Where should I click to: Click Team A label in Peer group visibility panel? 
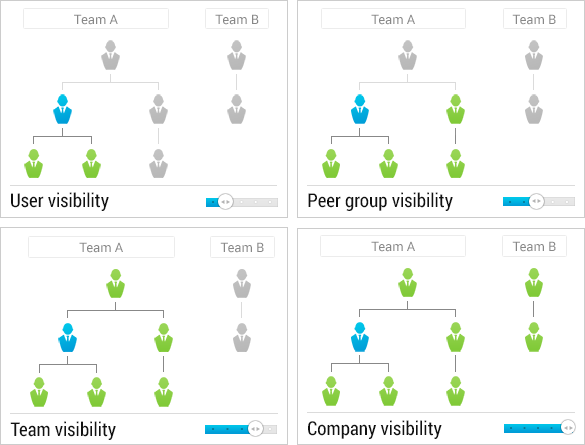click(x=393, y=19)
